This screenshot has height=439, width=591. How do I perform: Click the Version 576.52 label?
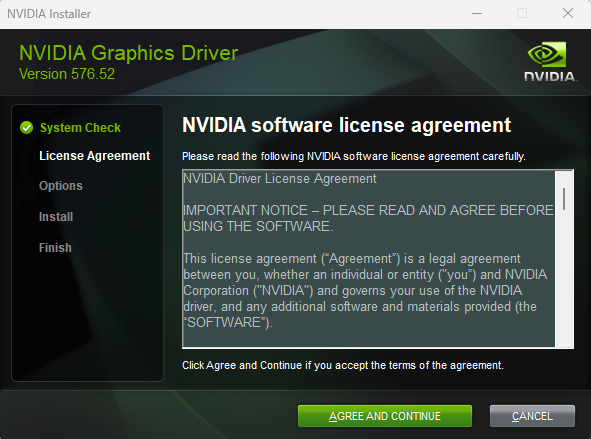point(67,74)
